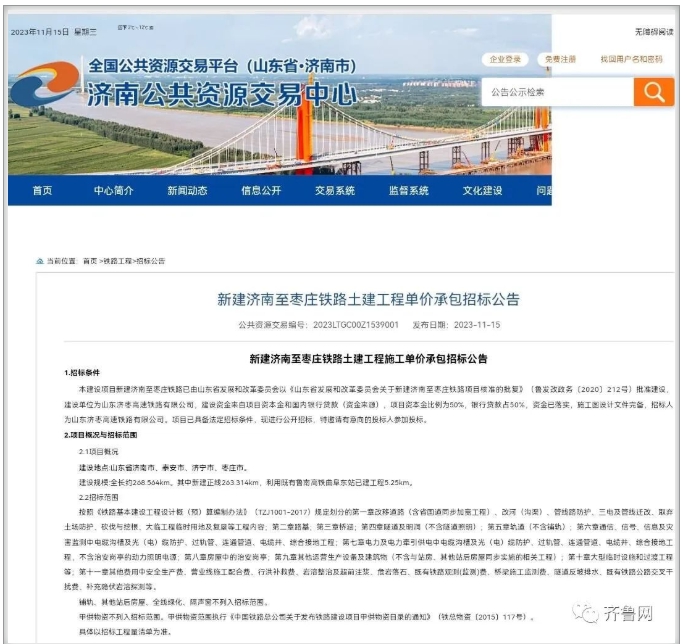Open the 企业登录 login button
Image resolution: width=681 pixels, height=644 pixels.
[505, 59]
